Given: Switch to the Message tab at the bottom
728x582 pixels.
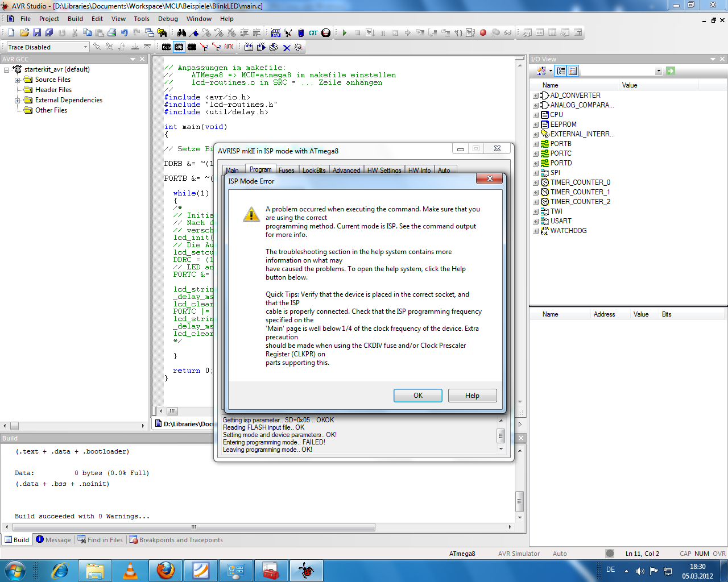Looking at the screenshot, I should (x=53, y=540).
